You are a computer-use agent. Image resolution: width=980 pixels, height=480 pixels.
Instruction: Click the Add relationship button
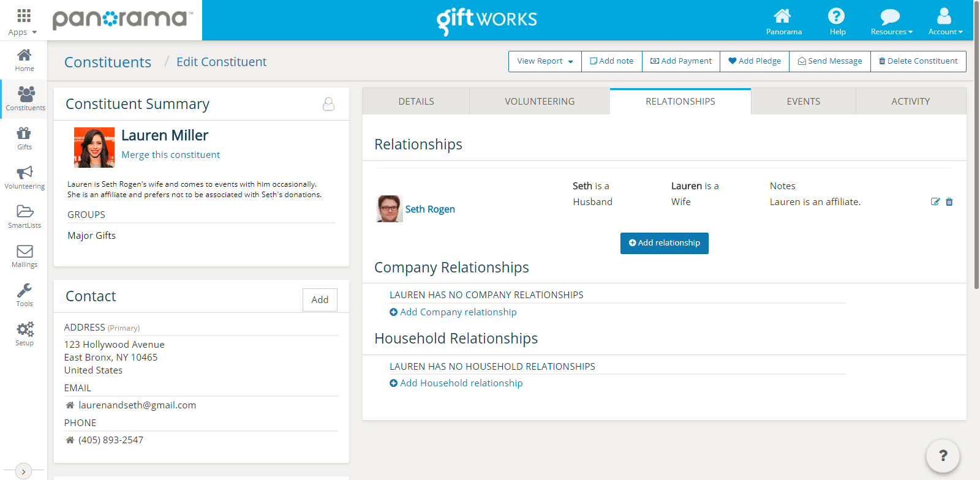tap(664, 243)
